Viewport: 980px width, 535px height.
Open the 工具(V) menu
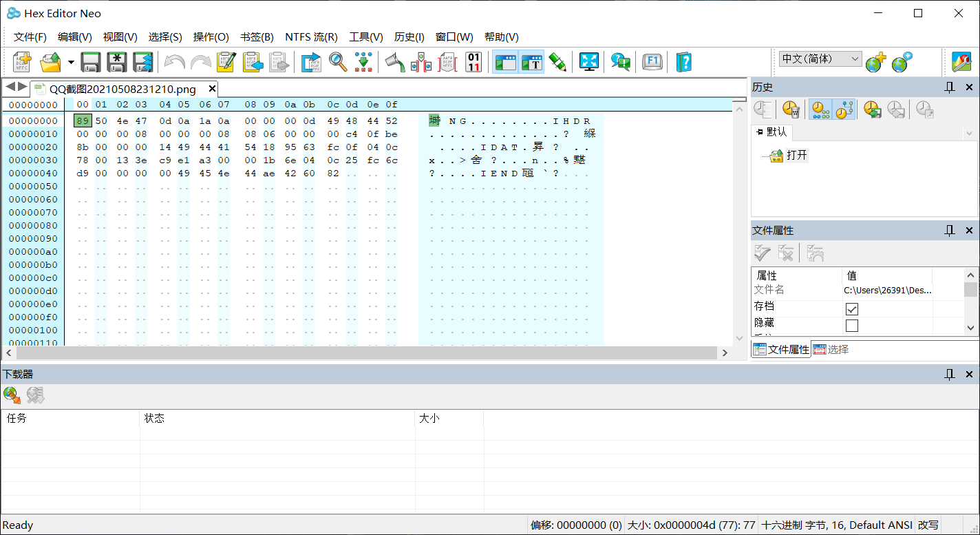(x=366, y=37)
